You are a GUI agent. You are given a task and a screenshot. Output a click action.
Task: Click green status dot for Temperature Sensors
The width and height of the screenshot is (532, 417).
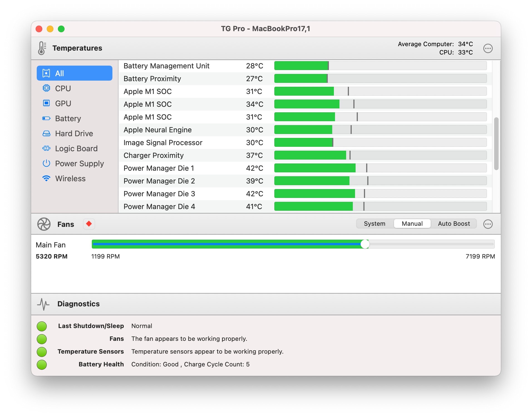click(x=42, y=352)
